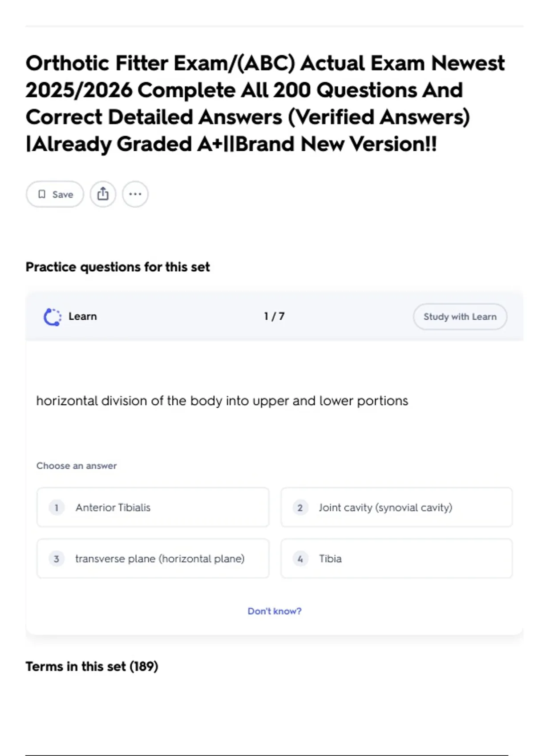Click the Orthotic Fitter Exam title

click(265, 104)
